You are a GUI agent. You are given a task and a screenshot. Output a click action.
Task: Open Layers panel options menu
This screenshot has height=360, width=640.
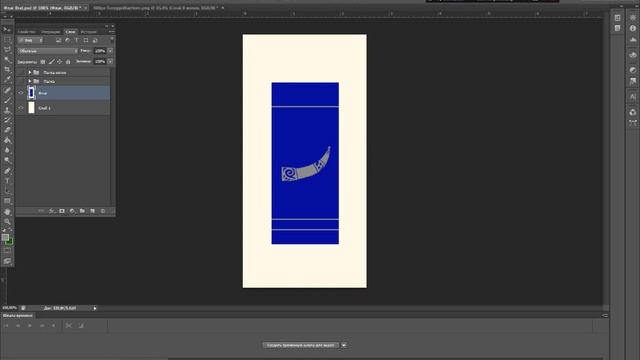point(111,31)
